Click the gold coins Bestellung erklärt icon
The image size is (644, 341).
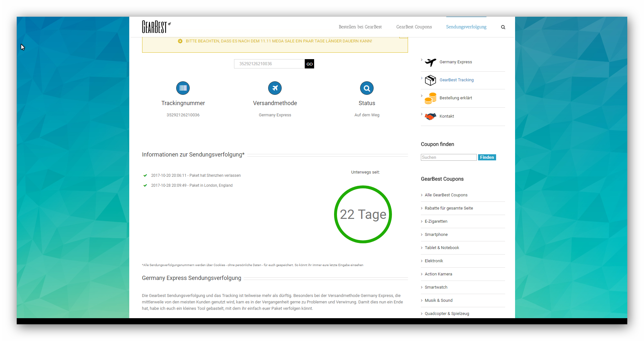pos(430,98)
